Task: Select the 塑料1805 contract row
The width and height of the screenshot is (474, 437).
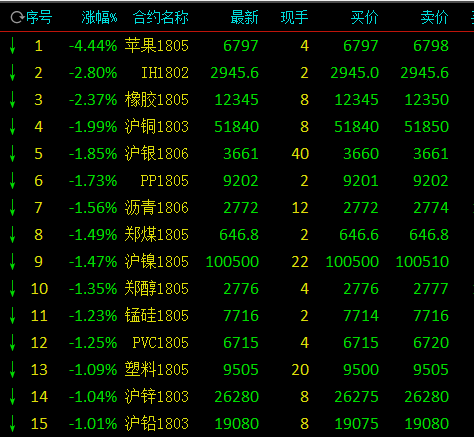Action: (x=237, y=370)
